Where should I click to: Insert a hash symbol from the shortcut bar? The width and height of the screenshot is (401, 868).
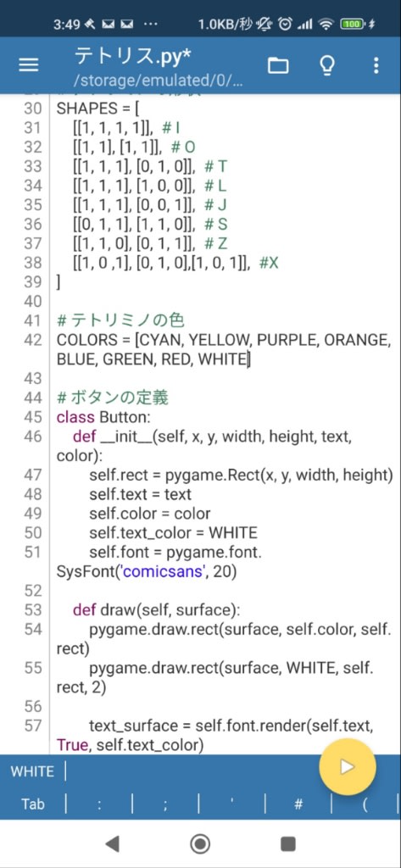coord(298,804)
